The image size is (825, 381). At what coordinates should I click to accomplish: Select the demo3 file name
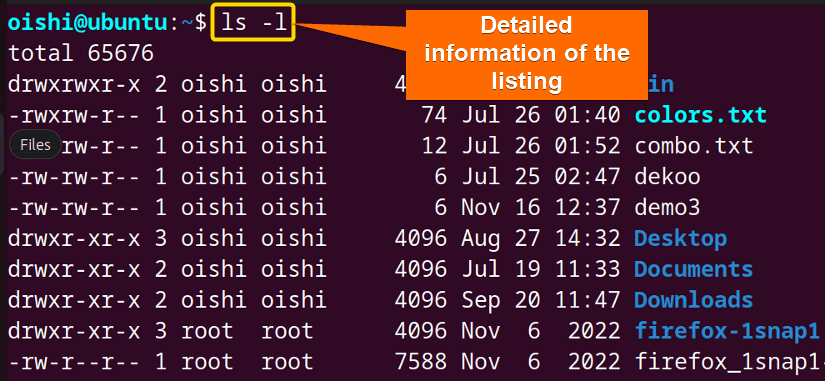667,208
